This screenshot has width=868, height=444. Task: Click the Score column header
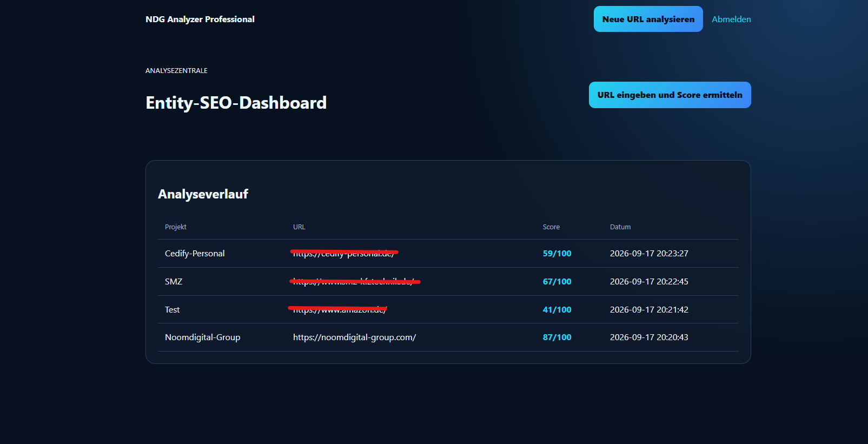(x=551, y=227)
